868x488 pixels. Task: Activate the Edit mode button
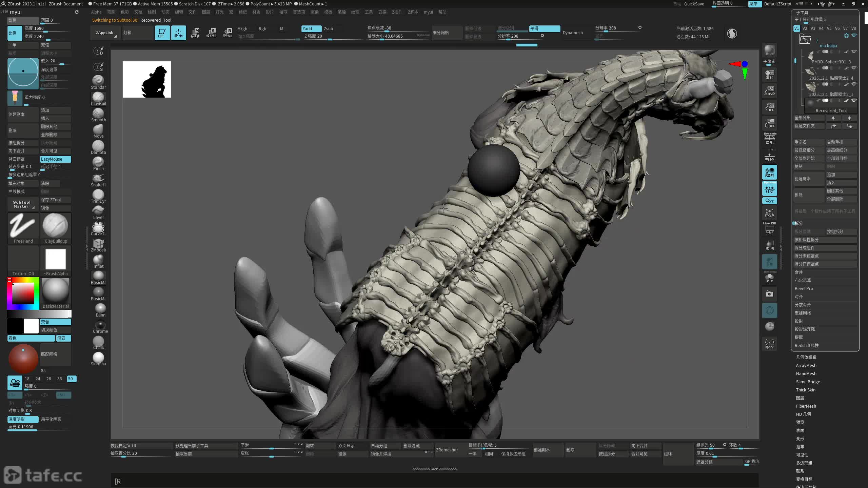(162, 33)
